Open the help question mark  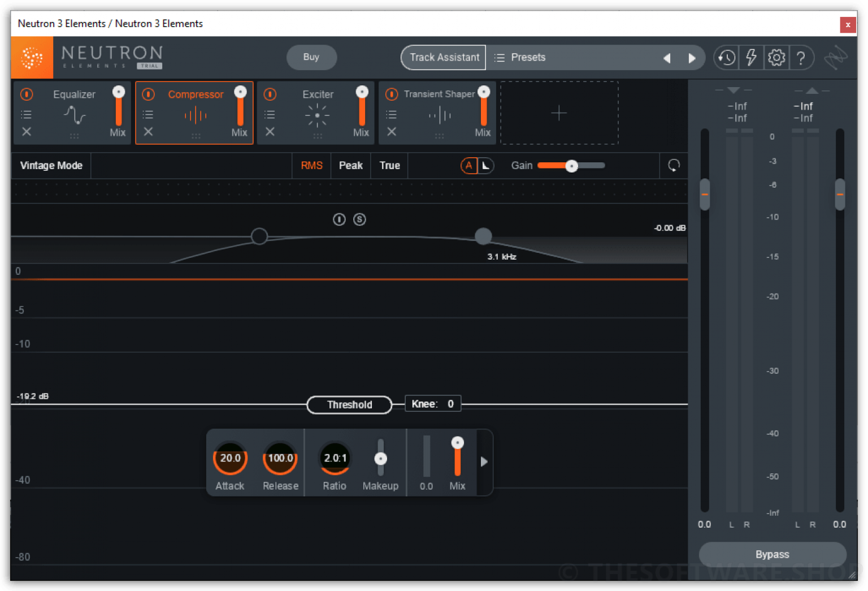801,57
